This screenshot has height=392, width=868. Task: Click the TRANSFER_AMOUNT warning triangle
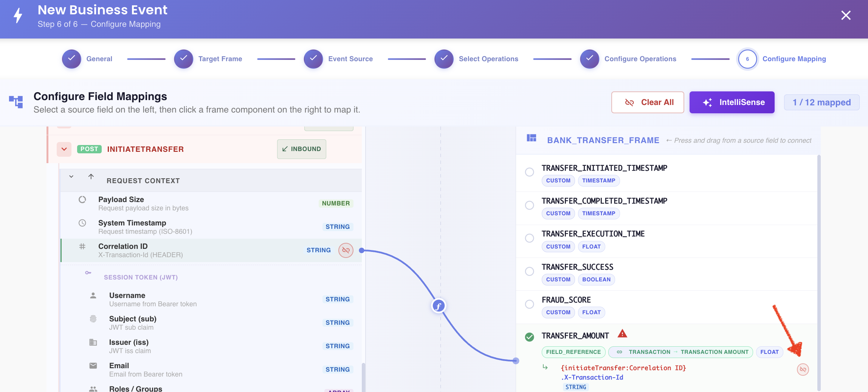pyautogui.click(x=622, y=333)
